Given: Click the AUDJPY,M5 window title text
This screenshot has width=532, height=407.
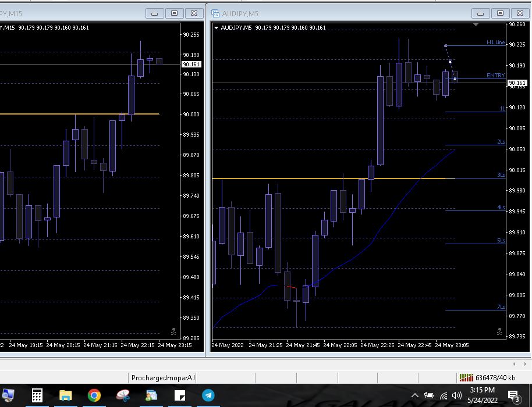Looking at the screenshot, I should click(x=240, y=13).
